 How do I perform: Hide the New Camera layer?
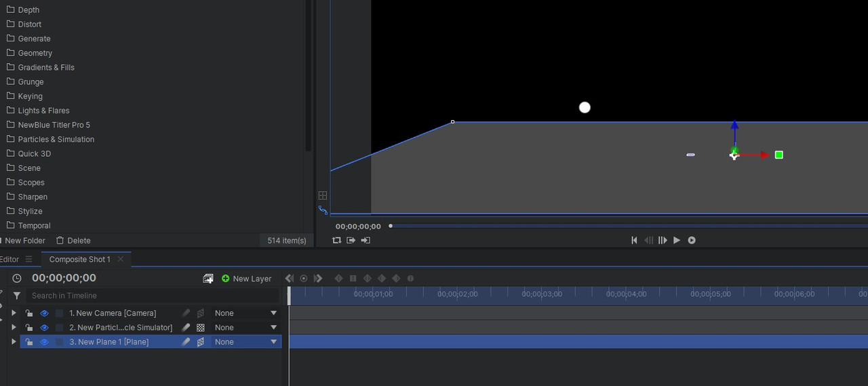(44, 313)
